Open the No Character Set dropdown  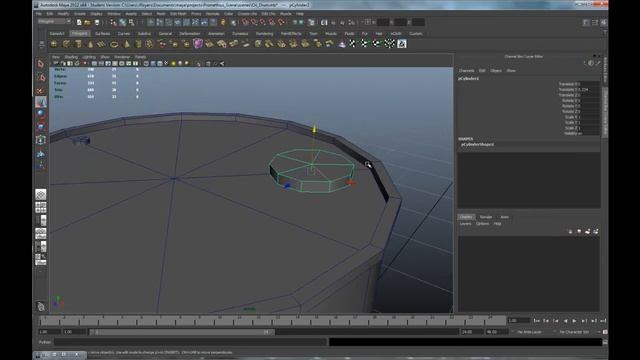pyautogui.click(x=574, y=332)
